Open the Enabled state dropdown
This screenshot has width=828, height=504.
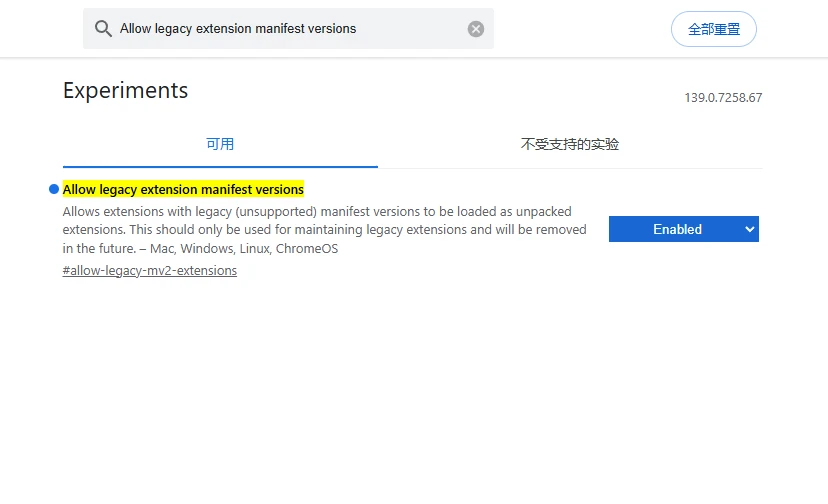[x=677, y=229]
